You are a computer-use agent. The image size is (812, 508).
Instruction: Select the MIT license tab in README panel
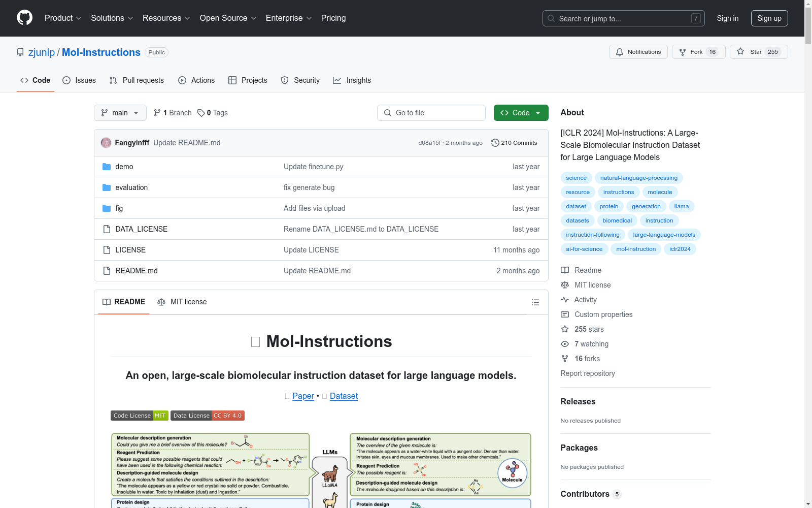tap(182, 302)
